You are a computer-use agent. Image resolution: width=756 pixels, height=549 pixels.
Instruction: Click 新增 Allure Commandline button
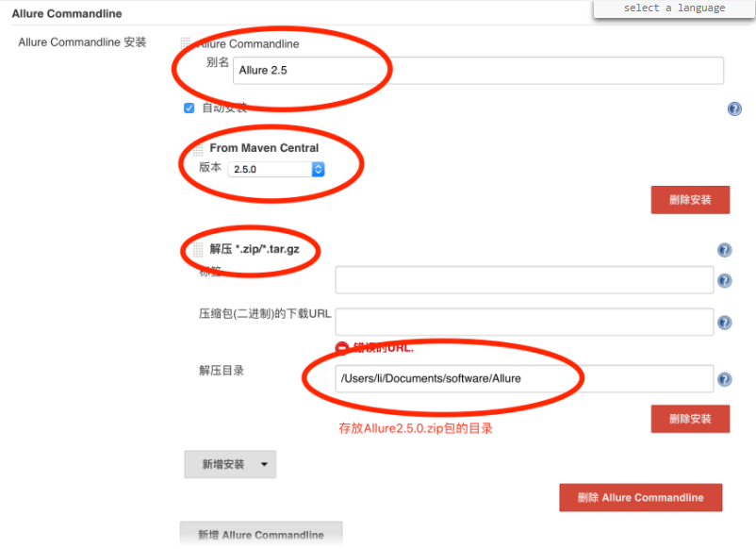click(x=261, y=534)
